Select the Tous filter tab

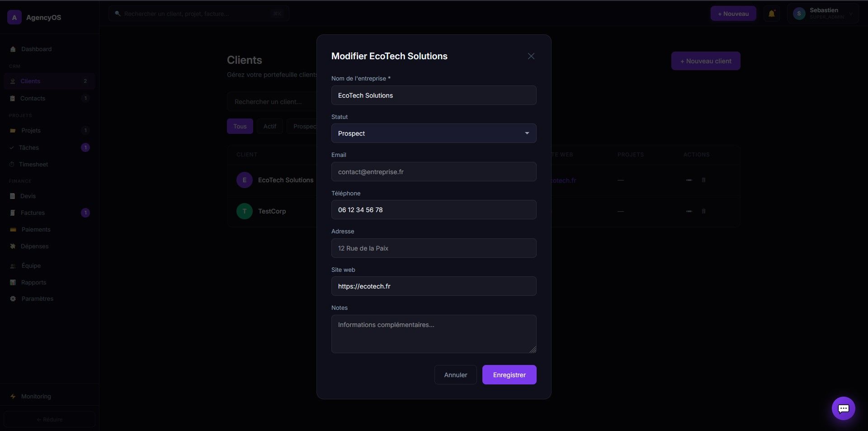click(x=240, y=127)
